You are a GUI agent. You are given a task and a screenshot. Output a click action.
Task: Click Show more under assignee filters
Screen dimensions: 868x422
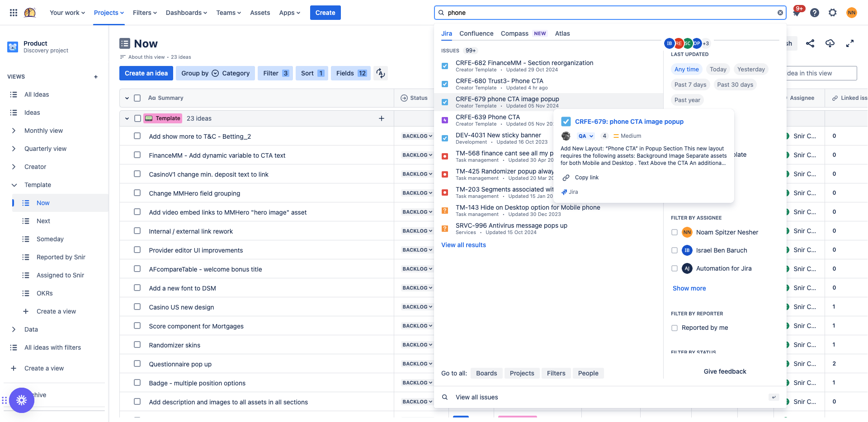click(689, 288)
